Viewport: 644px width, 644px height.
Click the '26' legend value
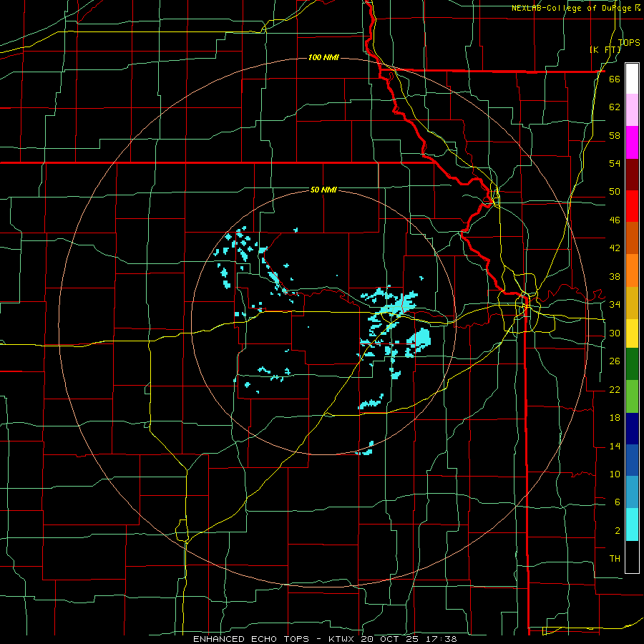(x=615, y=361)
